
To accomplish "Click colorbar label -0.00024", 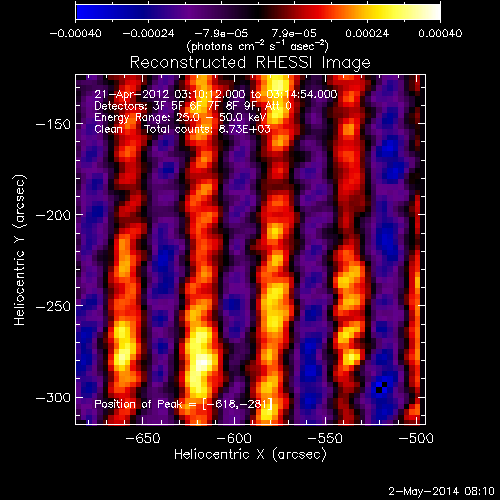I will (148, 33).
